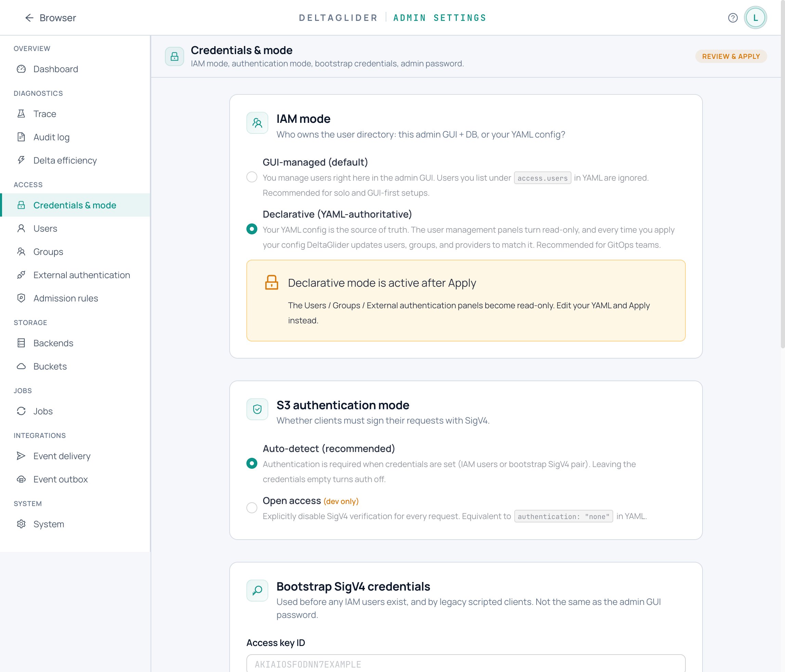The height and width of the screenshot is (672, 785).
Task: Click the Audit log document icon
Action: (21, 137)
